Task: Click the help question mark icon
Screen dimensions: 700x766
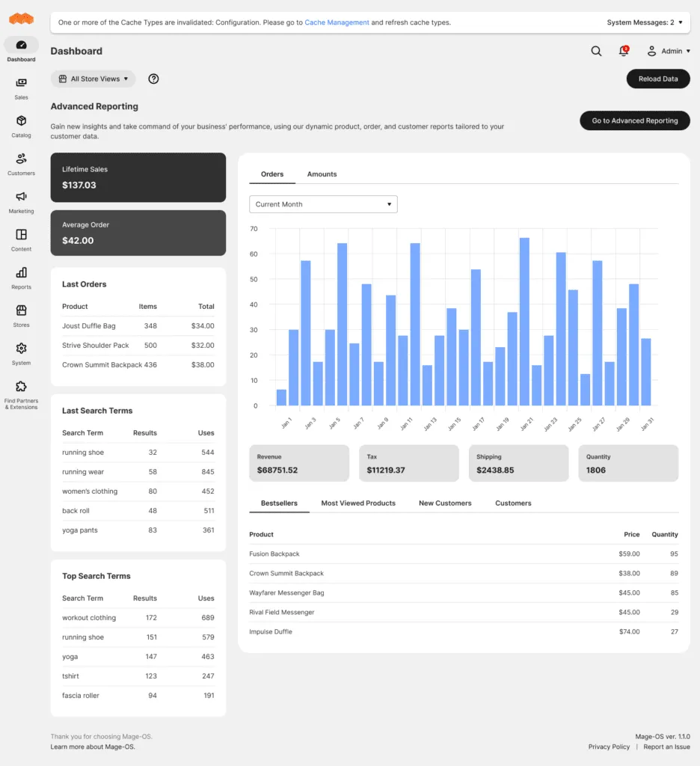Action: [153, 79]
